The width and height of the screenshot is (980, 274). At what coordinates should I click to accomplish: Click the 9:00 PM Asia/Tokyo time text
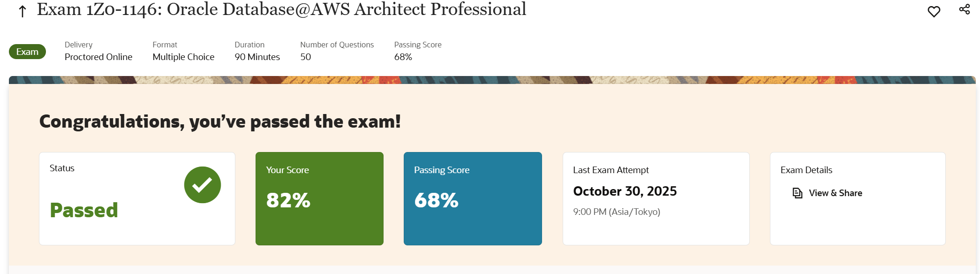click(616, 212)
